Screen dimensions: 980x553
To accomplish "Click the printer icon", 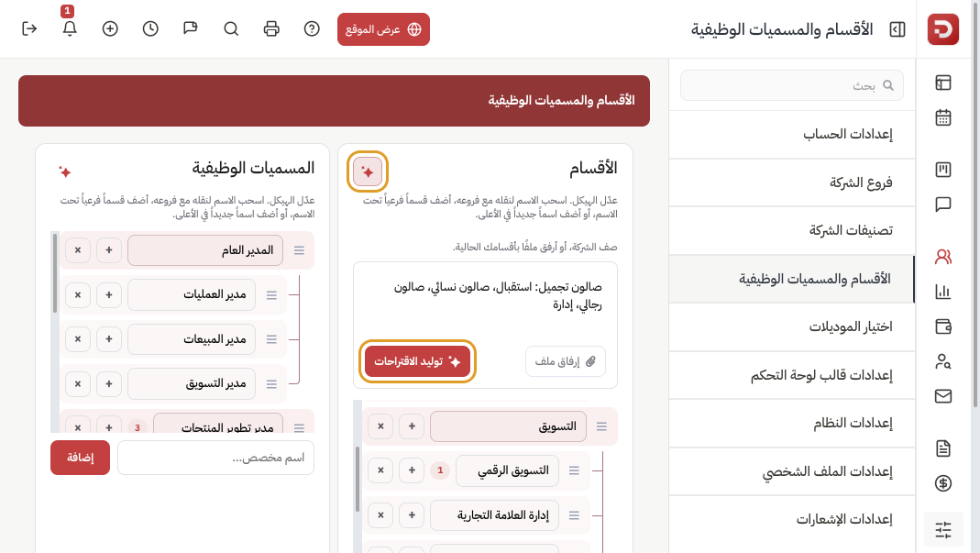I will [271, 28].
